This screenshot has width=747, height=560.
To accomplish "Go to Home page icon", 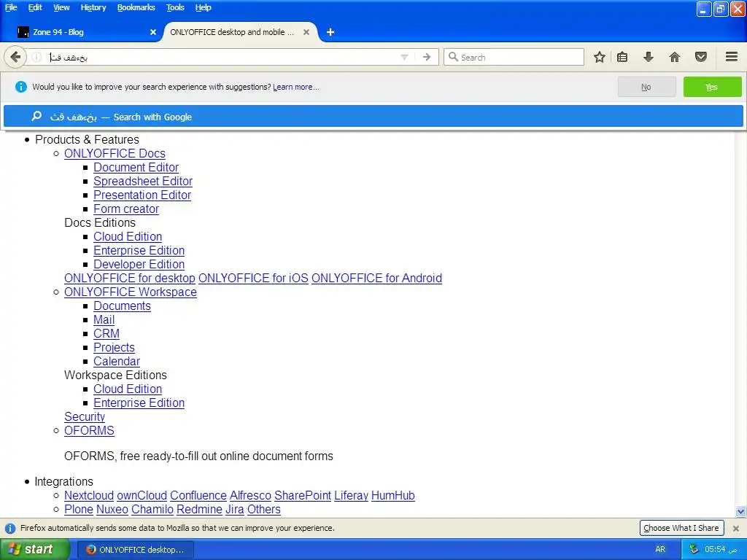I will [674, 57].
